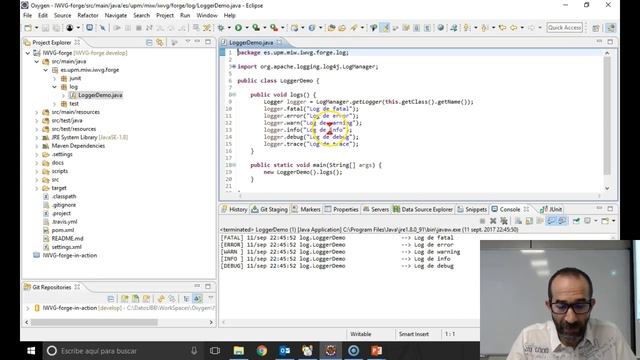The height and width of the screenshot is (360, 640).
Task: Toggle Show Console on standard error change
Action: 562,221
